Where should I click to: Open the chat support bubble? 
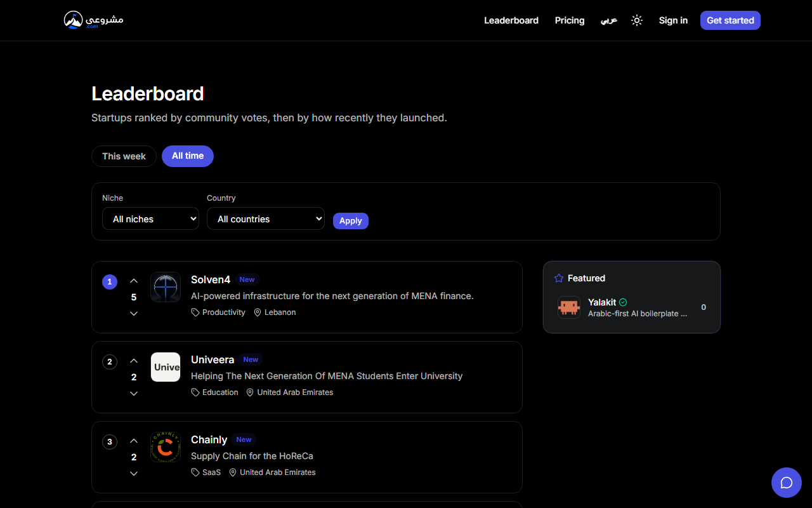[x=787, y=483]
